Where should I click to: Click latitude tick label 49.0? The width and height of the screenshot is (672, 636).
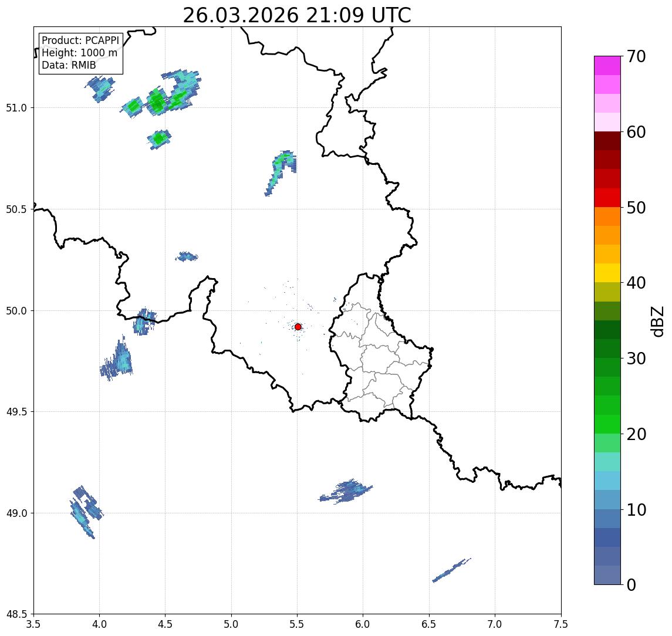coord(16,513)
